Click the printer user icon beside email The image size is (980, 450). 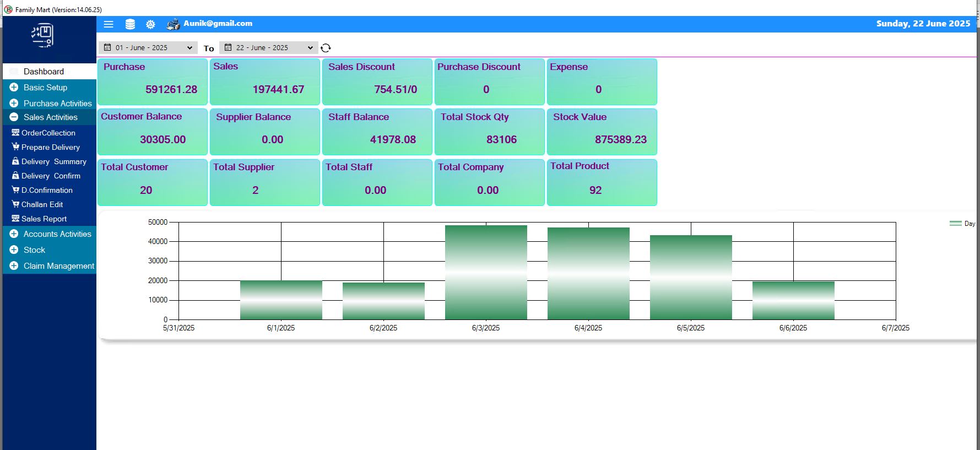coord(174,24)
